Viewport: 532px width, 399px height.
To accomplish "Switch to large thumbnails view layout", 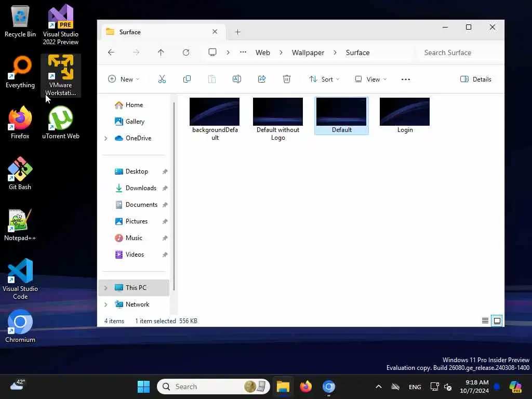I will (497, 321).
